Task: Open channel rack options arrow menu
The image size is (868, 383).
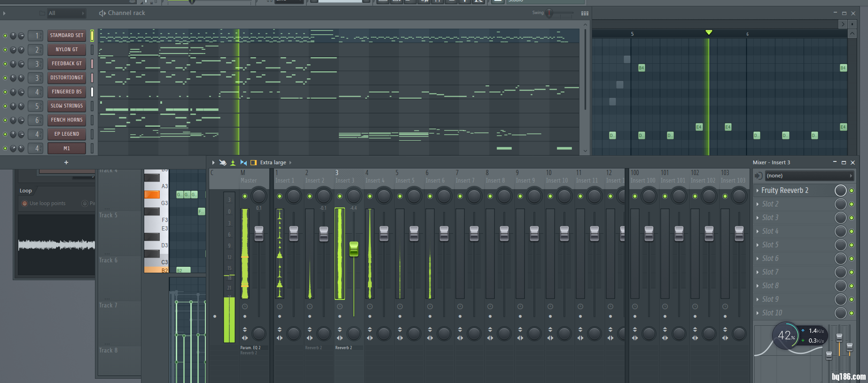Action: coord(4,13)
